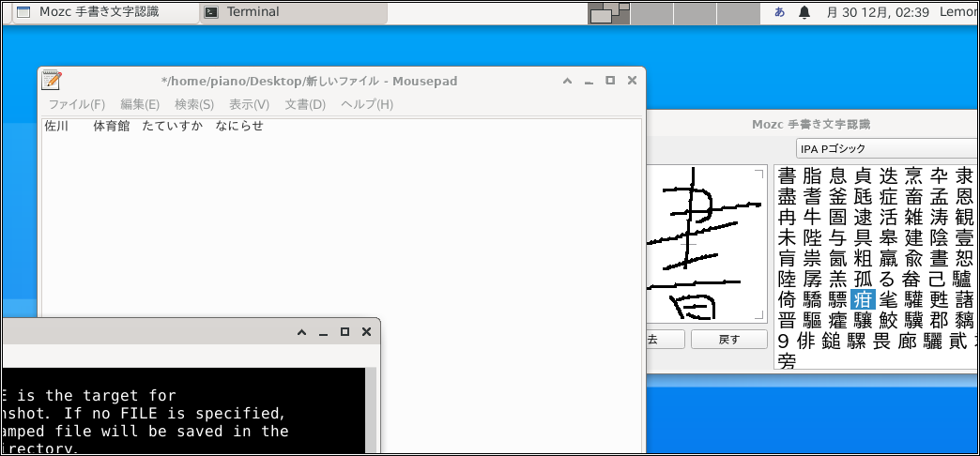This screenshot has width=980, height=456.
Task: Open the 編集(E) menu in Mousepad
Action: coord(140,104)
